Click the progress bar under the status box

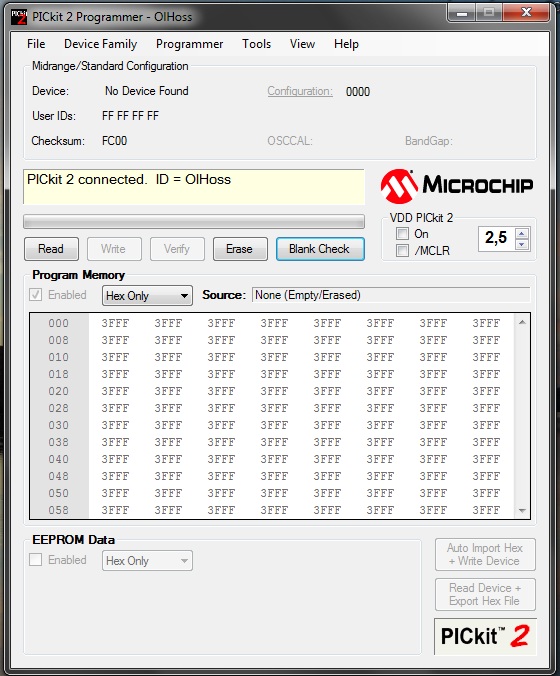pos(194,222)
